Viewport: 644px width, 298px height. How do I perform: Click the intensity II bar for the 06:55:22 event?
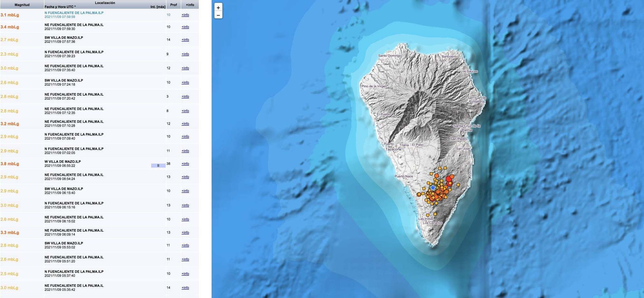(158, 166)
